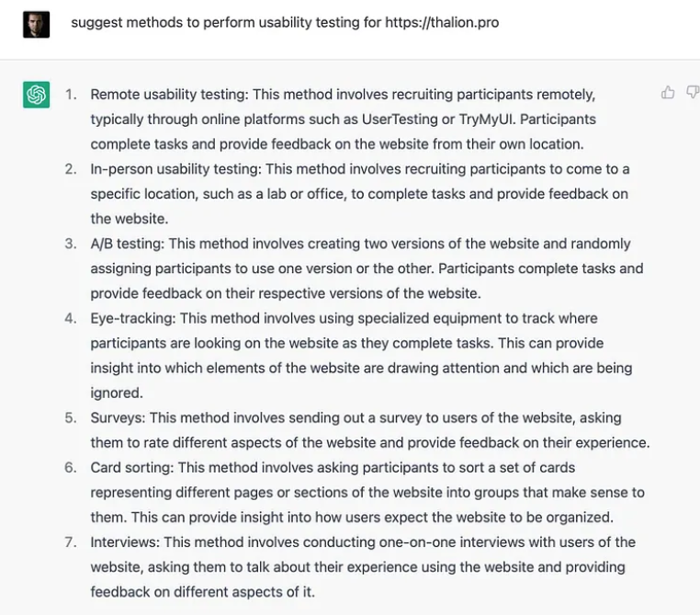
Task: Click the list number 7 marker
Action: pyautogui.click(x=70, y=541)
